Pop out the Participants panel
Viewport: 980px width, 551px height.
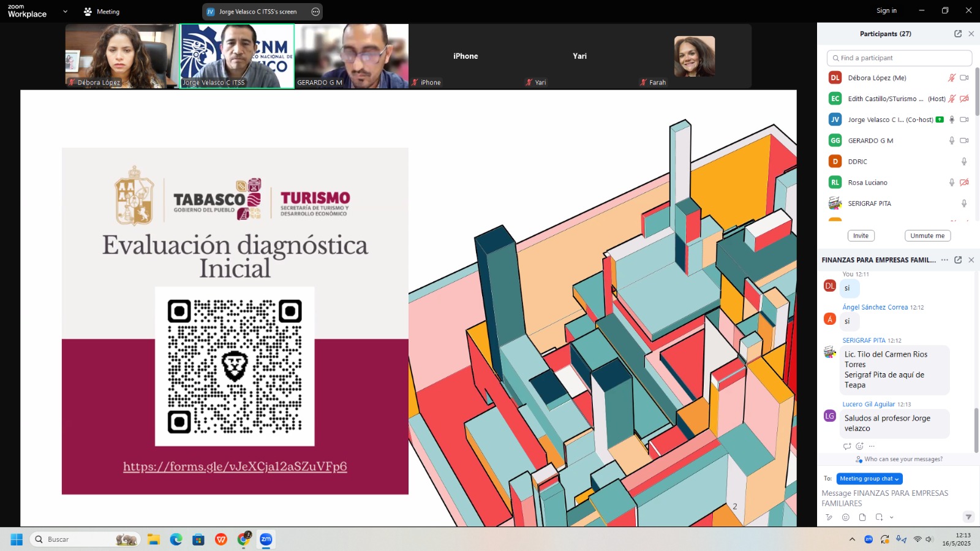(958, 34)
